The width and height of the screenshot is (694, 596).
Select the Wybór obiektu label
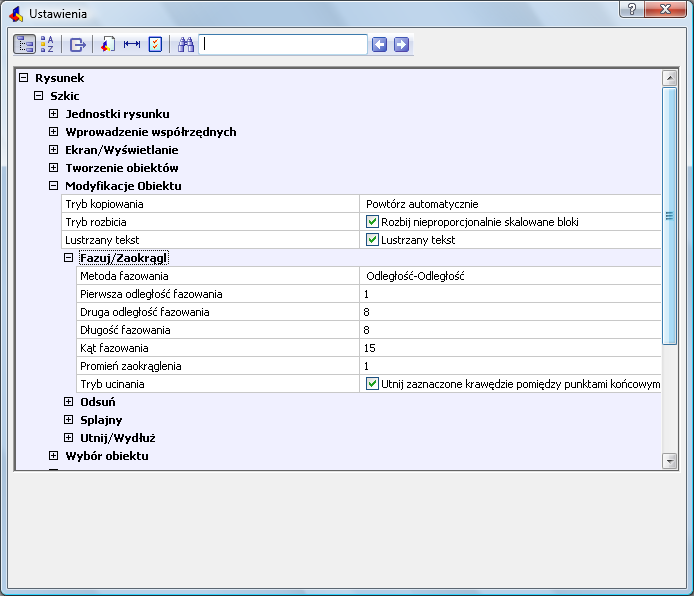(107, 456)
